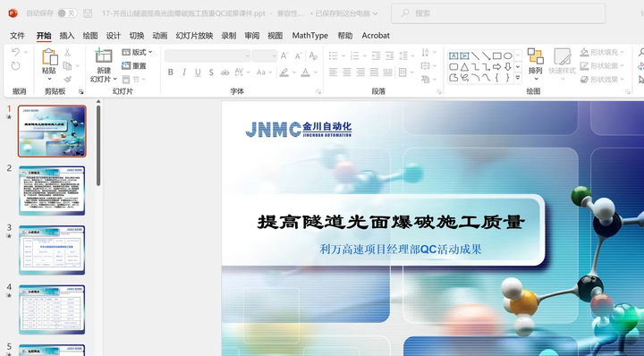The height and width of the screenshot is (356, 644).
Task: Switch to the MathType tab
Action: pos(310,36)
